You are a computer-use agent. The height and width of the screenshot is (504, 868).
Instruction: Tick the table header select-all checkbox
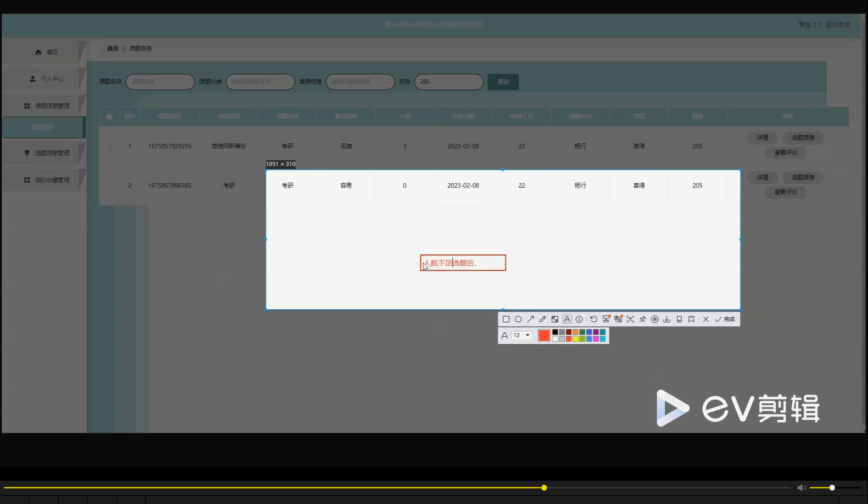click(x=109, y=116)
